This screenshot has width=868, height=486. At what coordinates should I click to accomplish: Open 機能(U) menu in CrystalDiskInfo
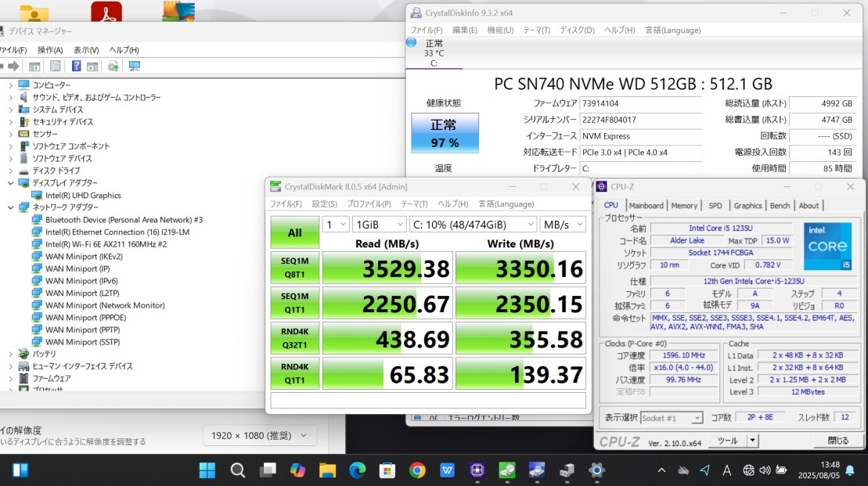pos(500,31)
